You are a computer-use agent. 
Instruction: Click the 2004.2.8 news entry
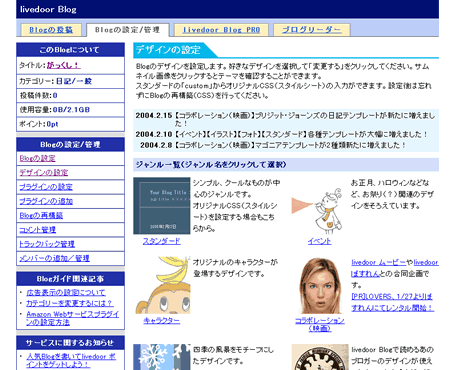pyautogui.click(x=273, y=145)
